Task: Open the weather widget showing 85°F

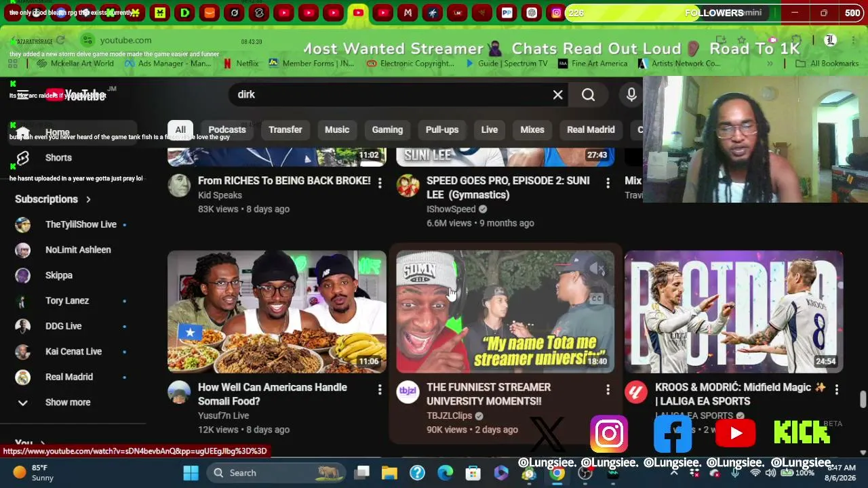Action: (x=34, y=472)
